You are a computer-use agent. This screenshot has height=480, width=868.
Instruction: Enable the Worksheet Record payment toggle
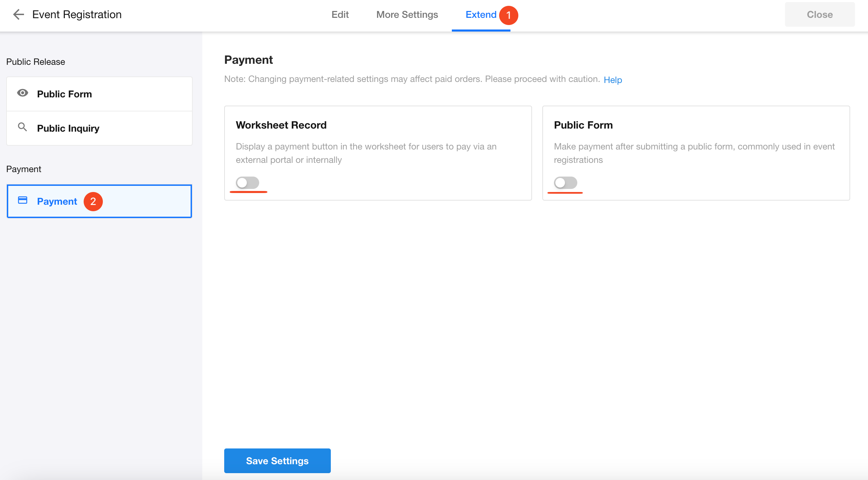pyautogui.click(x=248, y=183)
